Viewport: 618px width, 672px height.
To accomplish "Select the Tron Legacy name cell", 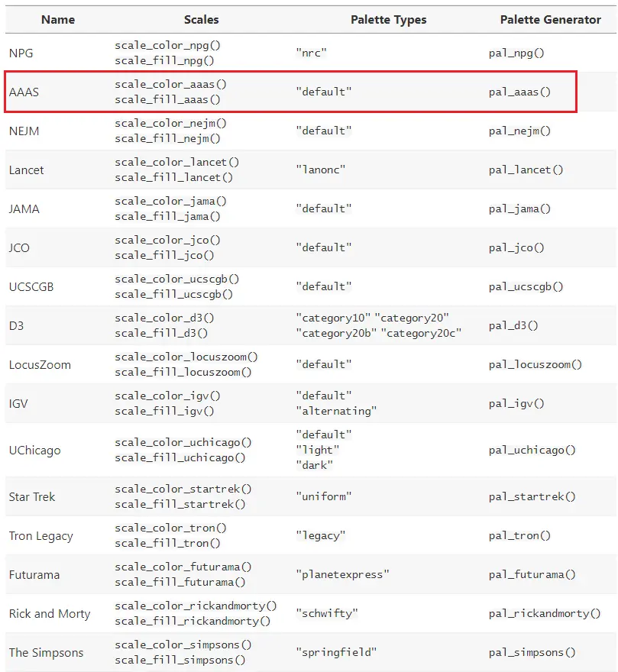I will coord(41,537).
